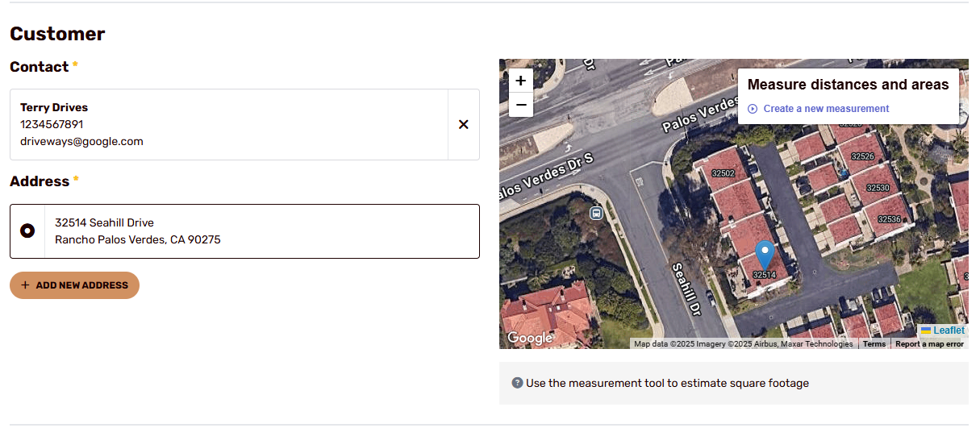Zoom in on the map
The image size is (980, 428).
point(521,81)
